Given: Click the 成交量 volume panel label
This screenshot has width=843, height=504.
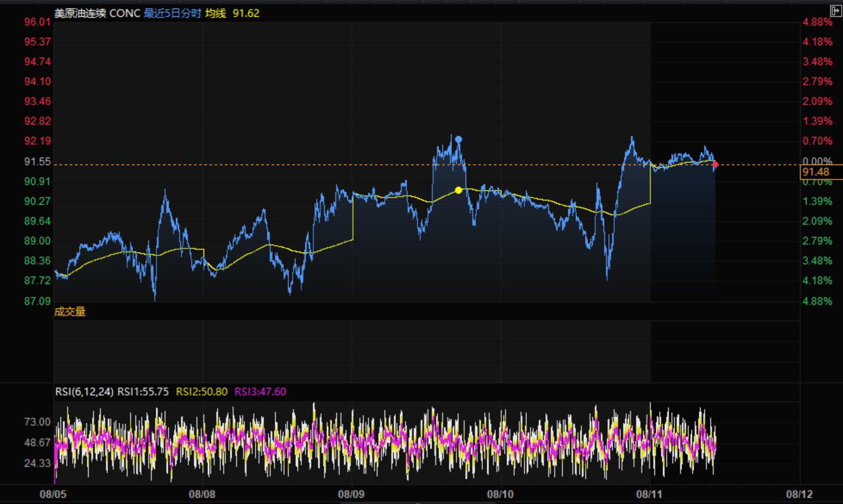Looking at the screenshot, I should [x=70, y=311].
